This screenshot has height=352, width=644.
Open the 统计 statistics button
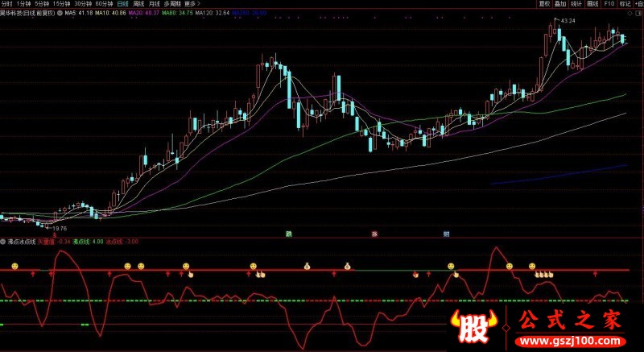[576, 4]
